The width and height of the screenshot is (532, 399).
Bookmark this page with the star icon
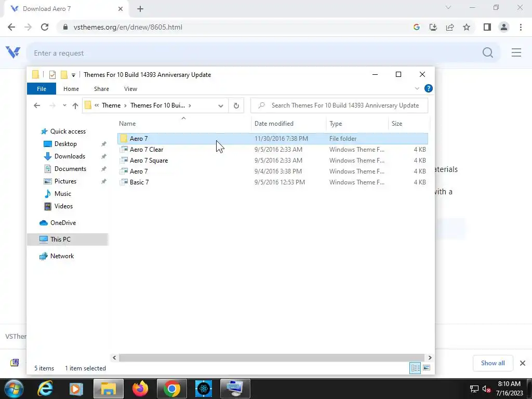(x=467, y=27)
